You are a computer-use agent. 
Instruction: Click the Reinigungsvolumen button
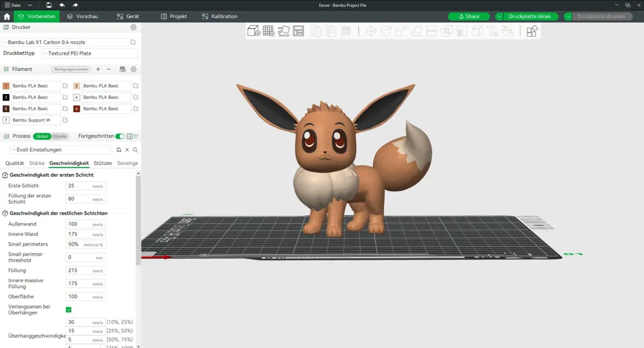[71, 69]
